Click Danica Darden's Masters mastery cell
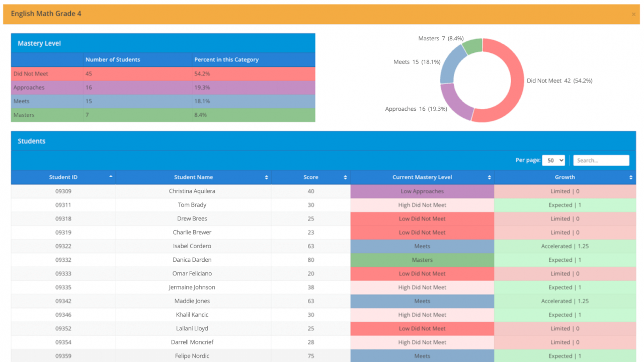The width and height of the screenshot is (644, 362). pyautogui.click(x=422, y=260)
